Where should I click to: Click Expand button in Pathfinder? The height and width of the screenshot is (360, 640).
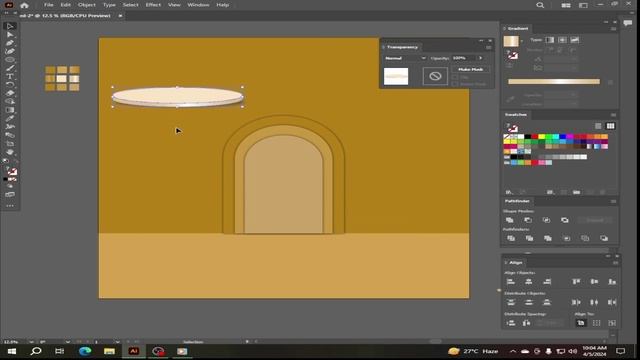coord(595,220)
